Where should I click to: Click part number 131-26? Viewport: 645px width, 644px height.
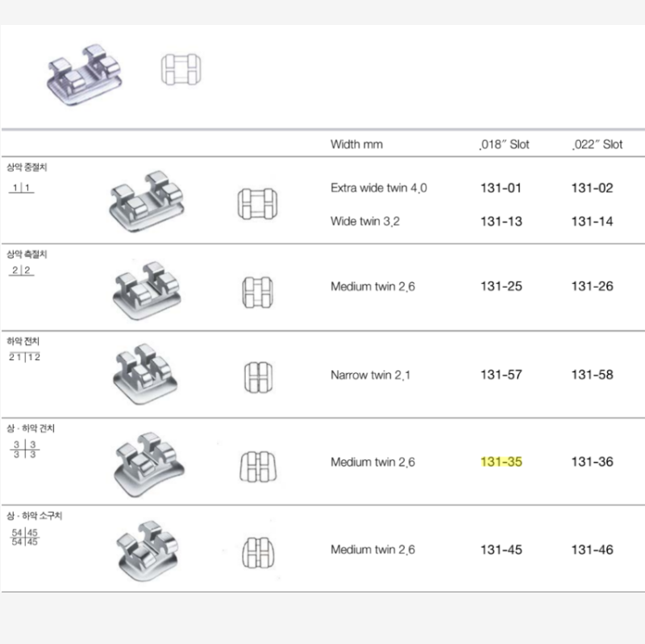[x=593, y=286]
